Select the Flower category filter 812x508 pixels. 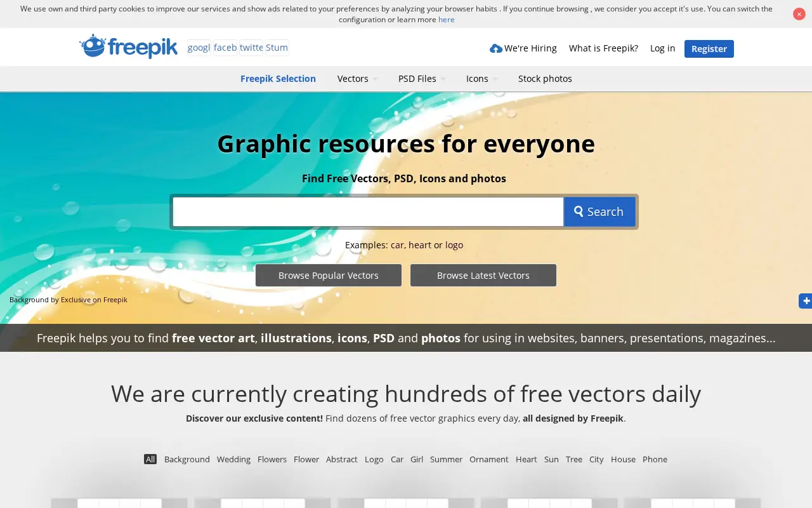click(x=306, y=459)
